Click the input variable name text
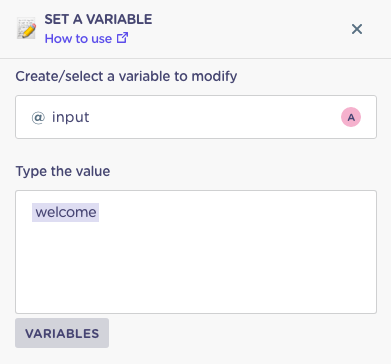The image size is (391, 364). coord(71,117)
